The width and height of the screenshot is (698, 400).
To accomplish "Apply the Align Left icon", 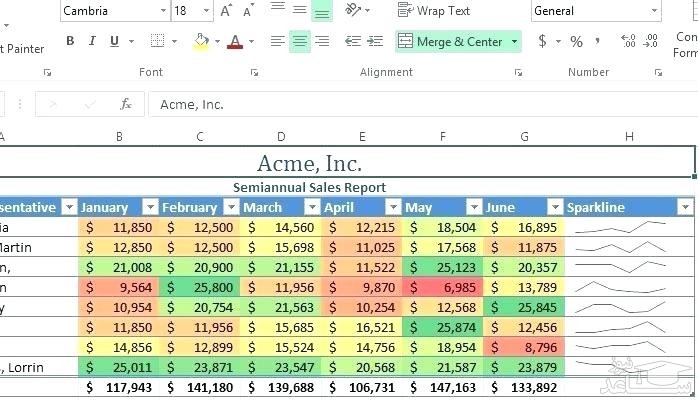I will pyautogui.click(x=277, y=41).
